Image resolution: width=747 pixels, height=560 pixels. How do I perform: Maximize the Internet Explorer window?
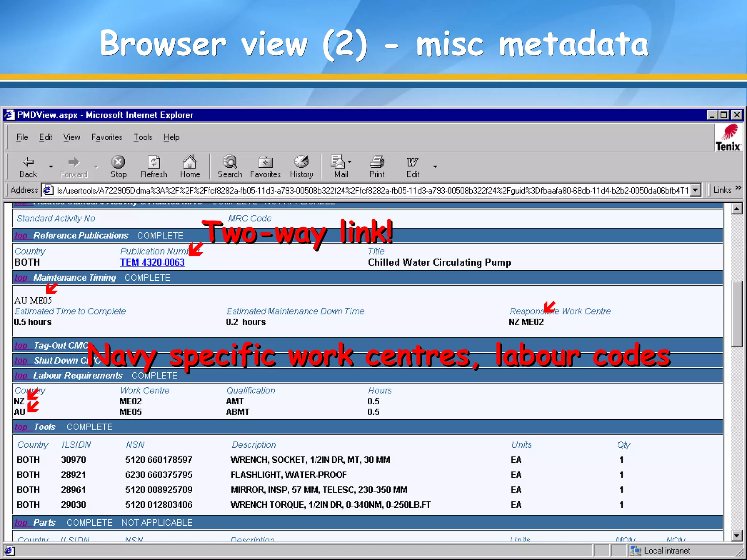point(724,115)
